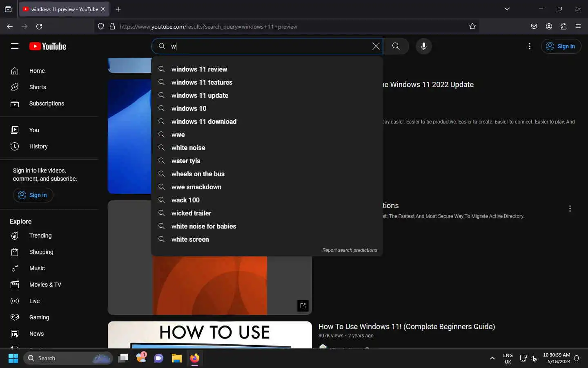Open a new browser tab
Viewport: 588px width, 368px height.
pos(118,9)
